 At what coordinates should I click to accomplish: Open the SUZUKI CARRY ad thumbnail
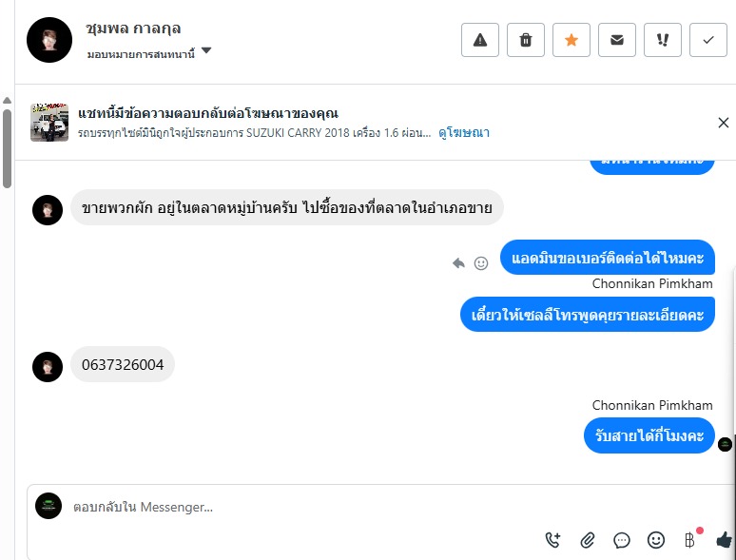click(49, 123)
